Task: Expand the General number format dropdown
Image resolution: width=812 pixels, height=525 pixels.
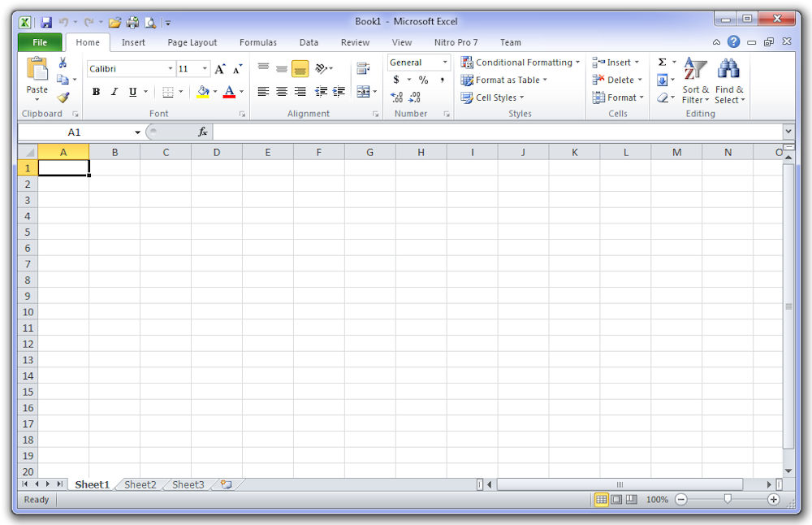Action: click(x=445, y=63)
